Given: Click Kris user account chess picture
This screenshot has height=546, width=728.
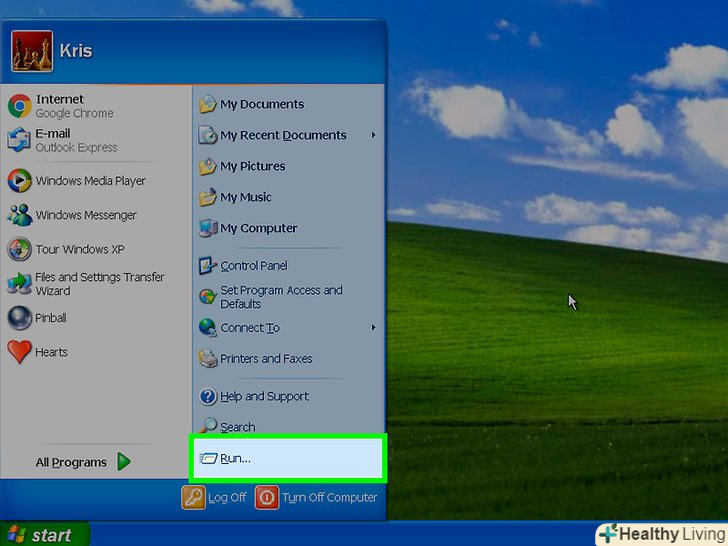Looking at the screenshot, I should pos(32,51).
